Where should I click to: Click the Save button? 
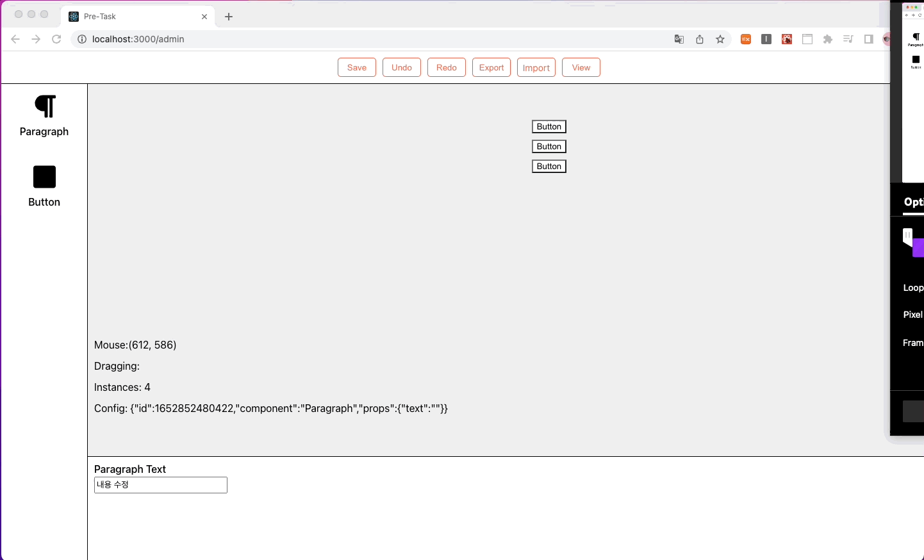[356, 67]
